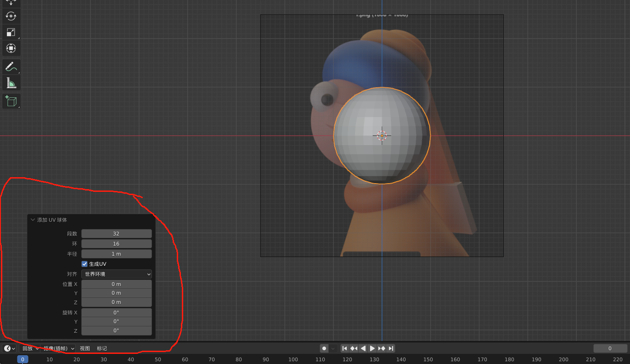Click the blue frame 0 playhead marker

coord(22,359)
